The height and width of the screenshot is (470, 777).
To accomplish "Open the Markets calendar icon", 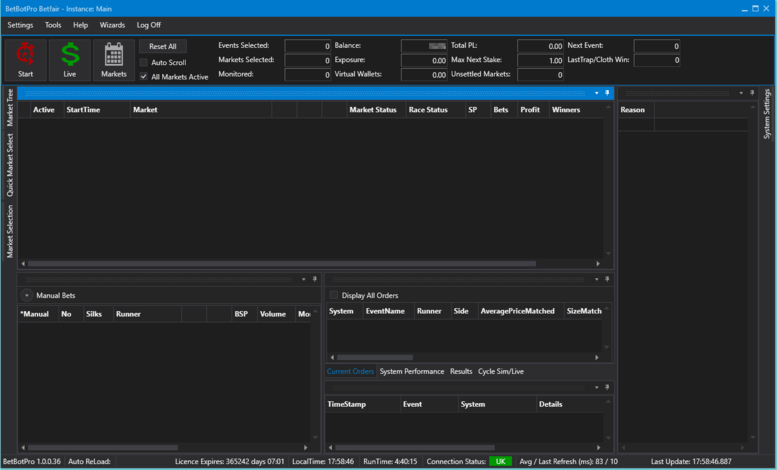I will pyautogui.click(x=114, y=60).
